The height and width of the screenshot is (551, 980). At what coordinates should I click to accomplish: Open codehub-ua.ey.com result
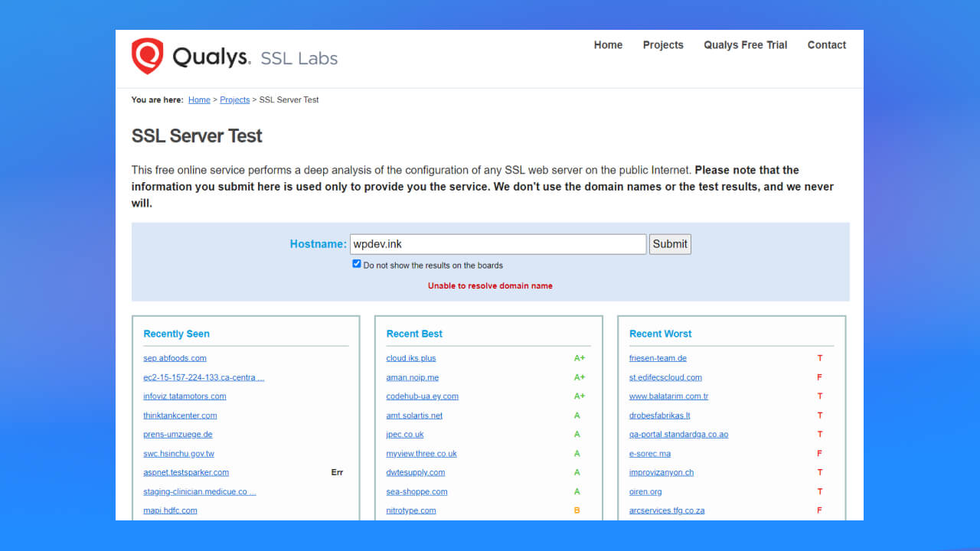coord(422,396)
